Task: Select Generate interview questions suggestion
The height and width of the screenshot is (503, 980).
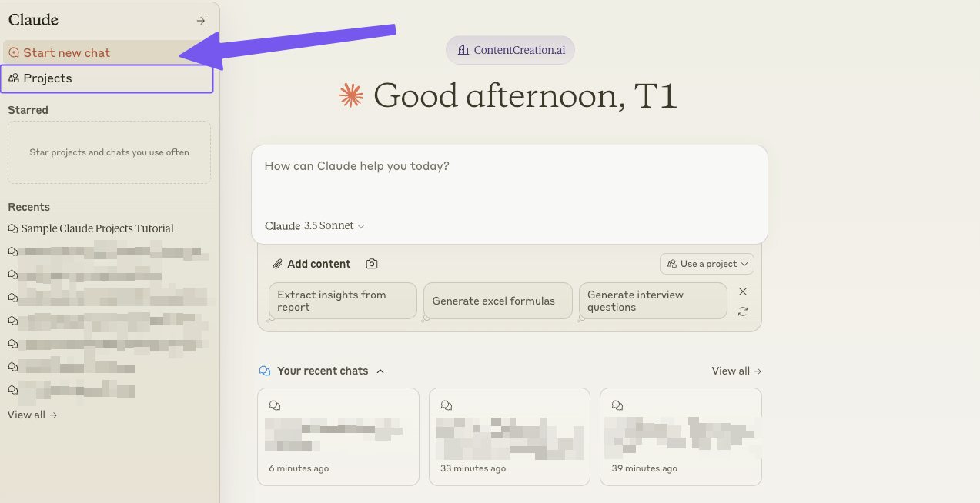Action: click(x=652, y=301)
